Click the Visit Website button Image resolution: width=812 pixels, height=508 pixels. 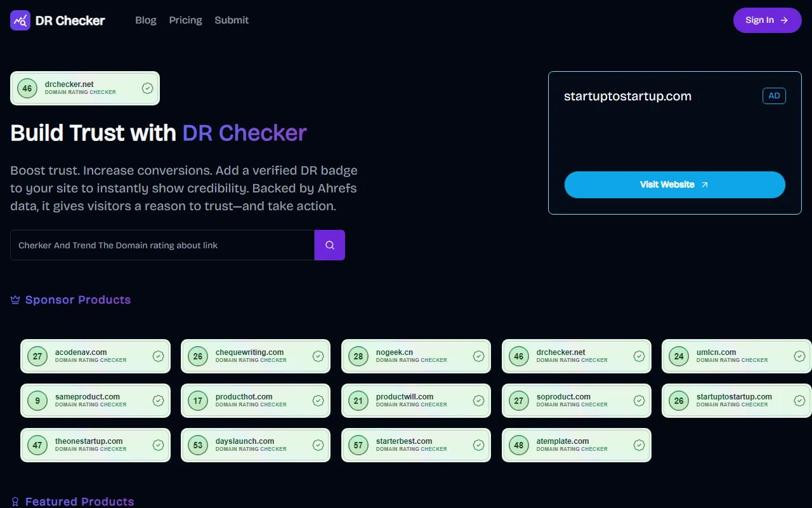[674, 185]
